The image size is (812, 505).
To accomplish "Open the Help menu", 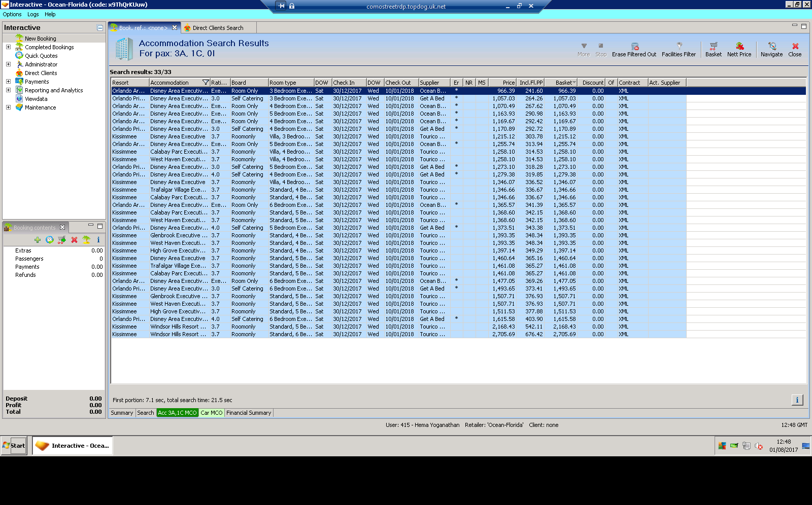I will tap(50, 14).
